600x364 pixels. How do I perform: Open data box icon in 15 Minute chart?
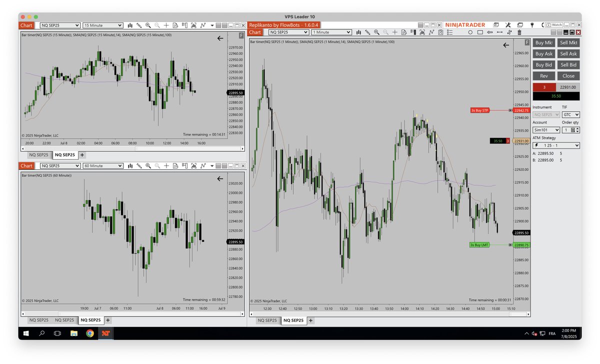(x=175, y=25)
